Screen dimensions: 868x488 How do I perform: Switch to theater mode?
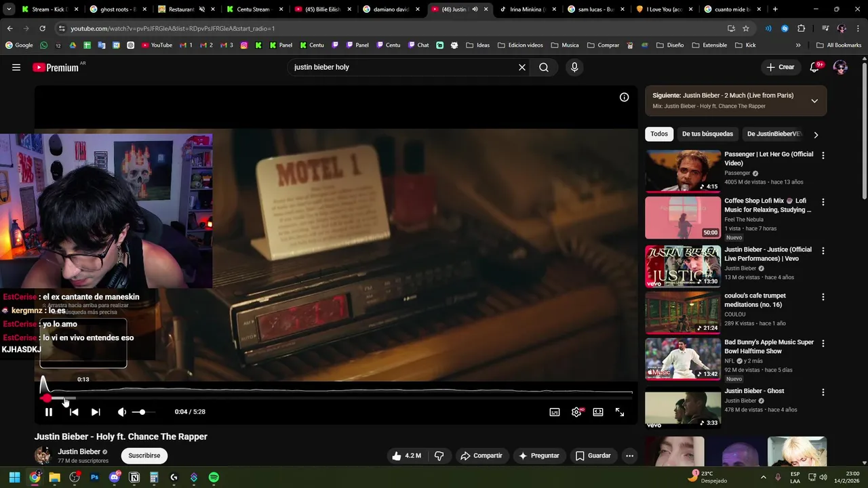pos(598,411)
